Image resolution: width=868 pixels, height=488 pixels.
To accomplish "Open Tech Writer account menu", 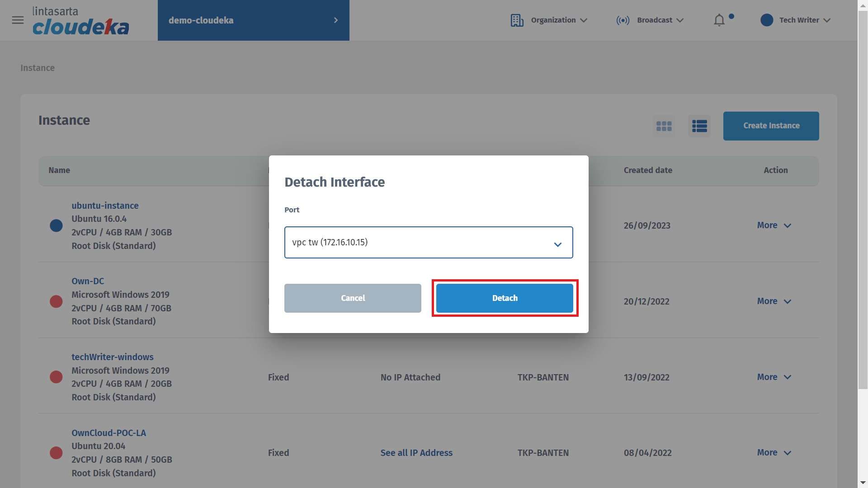I will [805, 20].
